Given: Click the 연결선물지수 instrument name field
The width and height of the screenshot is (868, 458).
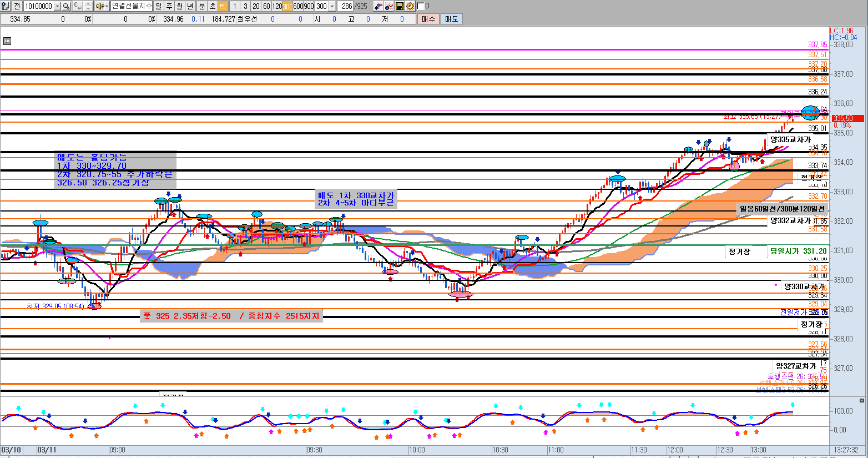Looking at the screenshot, I should click(132, 6).
